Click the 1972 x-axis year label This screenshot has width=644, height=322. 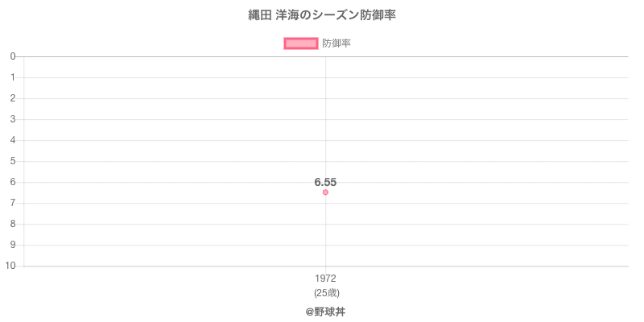325,279
